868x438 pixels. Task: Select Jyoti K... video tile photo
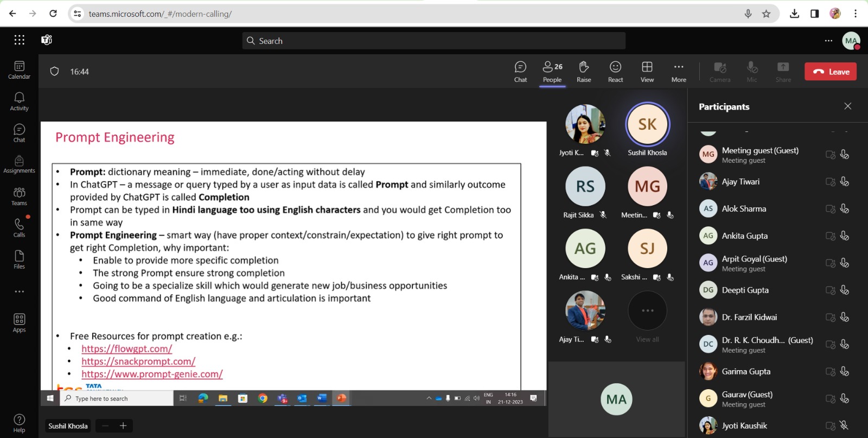pos(585,124)
